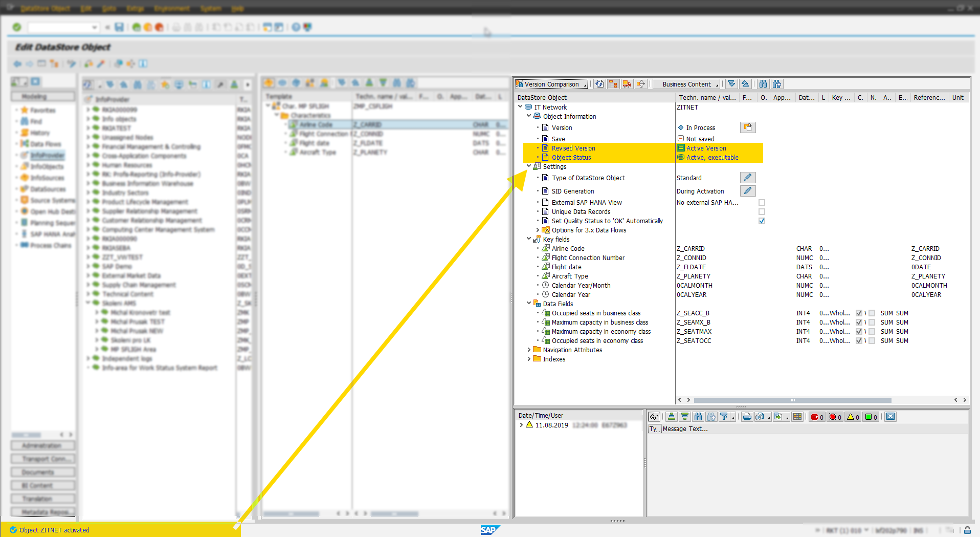Viewport: 980px width, 537px height.
Task: Click the binoculars Find icon in DataStore toolbar
Action: point(763,84)
